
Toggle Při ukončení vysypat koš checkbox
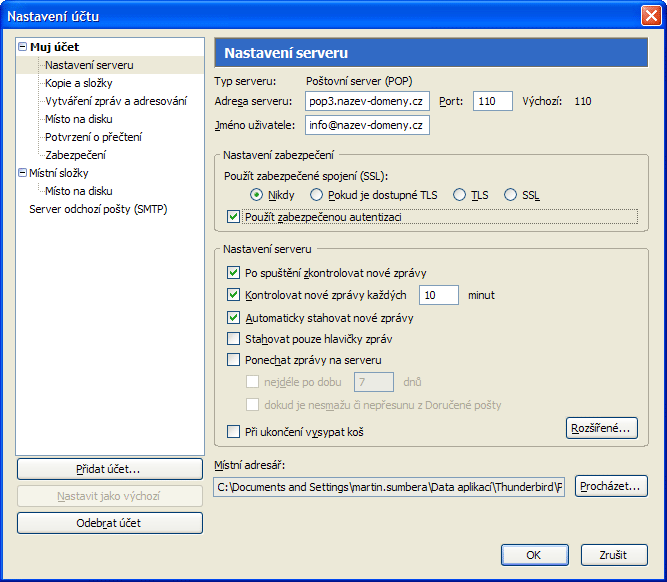[x=234, y=432]
